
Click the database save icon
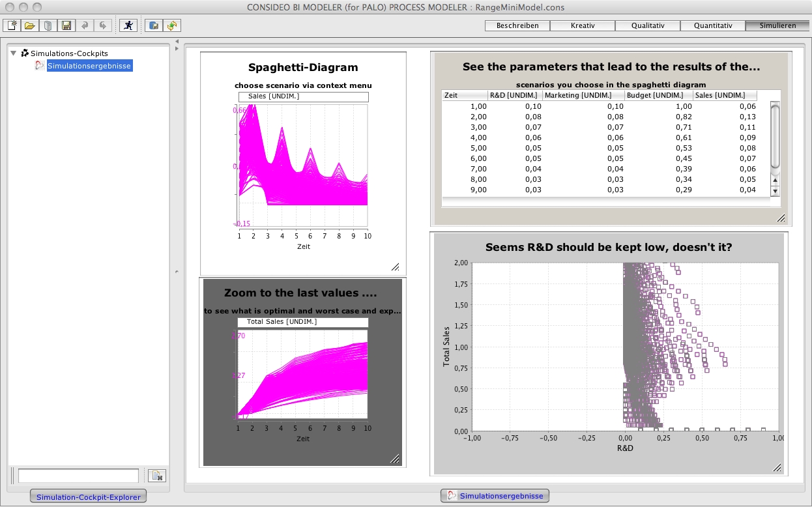tap(154, 25)
